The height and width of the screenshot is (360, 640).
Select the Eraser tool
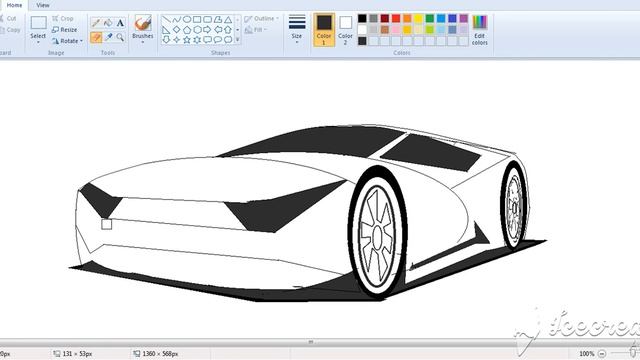tap(96, 38)
